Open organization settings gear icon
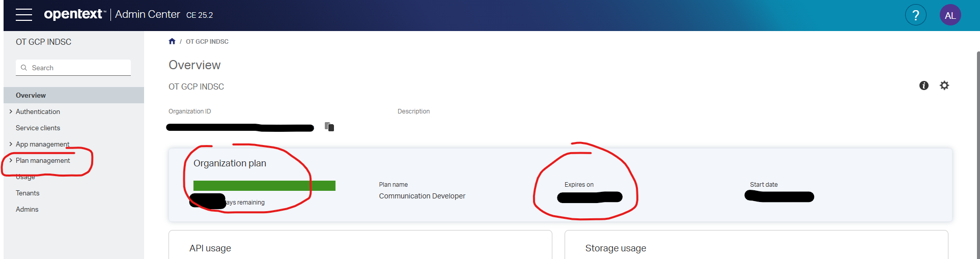 point(944,85)
